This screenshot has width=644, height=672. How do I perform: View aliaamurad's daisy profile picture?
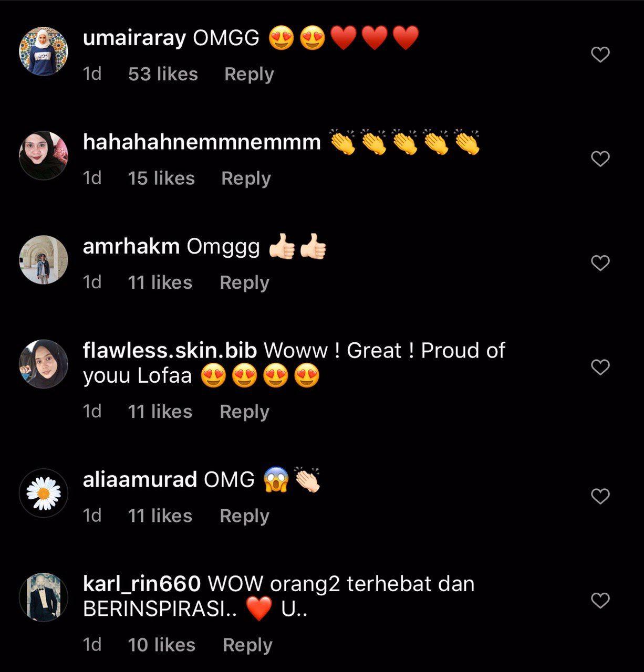click(x=44, y=493)
